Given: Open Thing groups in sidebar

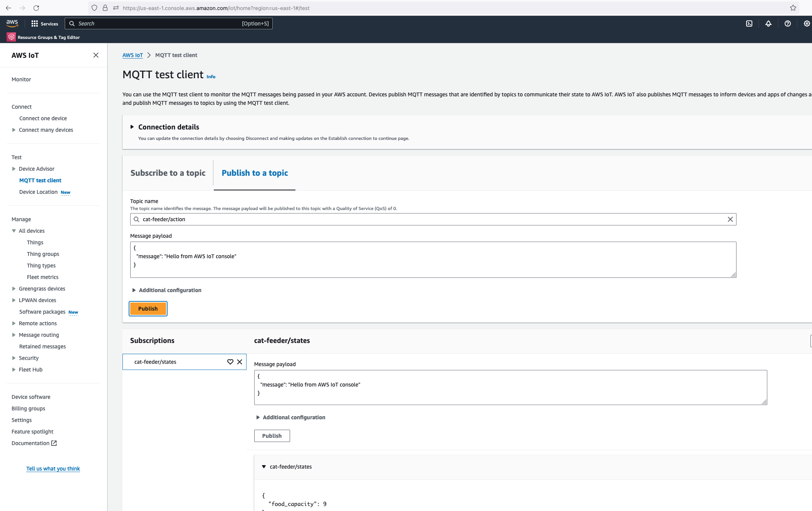Looking at the screenshot, I should point(43,254).
